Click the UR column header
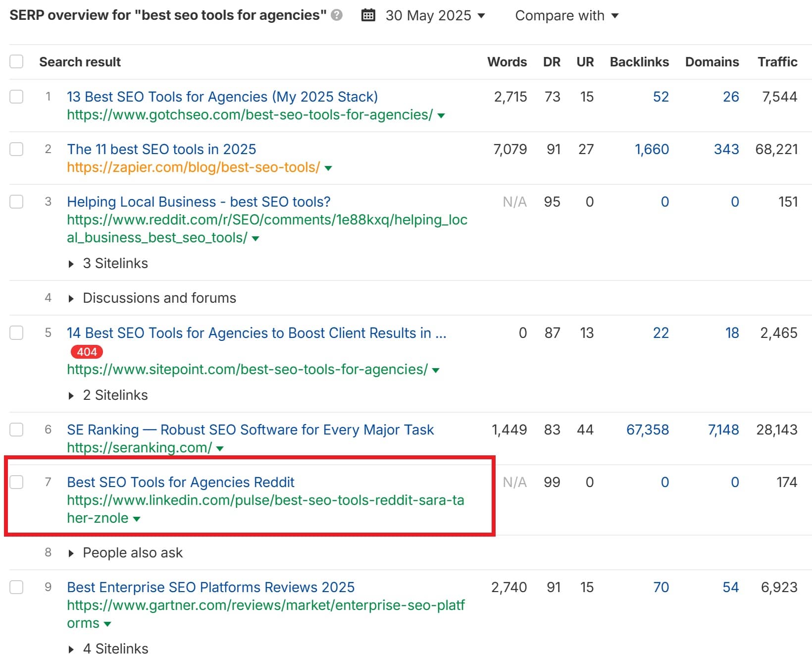The height and width of the screenshot is (657, 812). tap(585, 62)
